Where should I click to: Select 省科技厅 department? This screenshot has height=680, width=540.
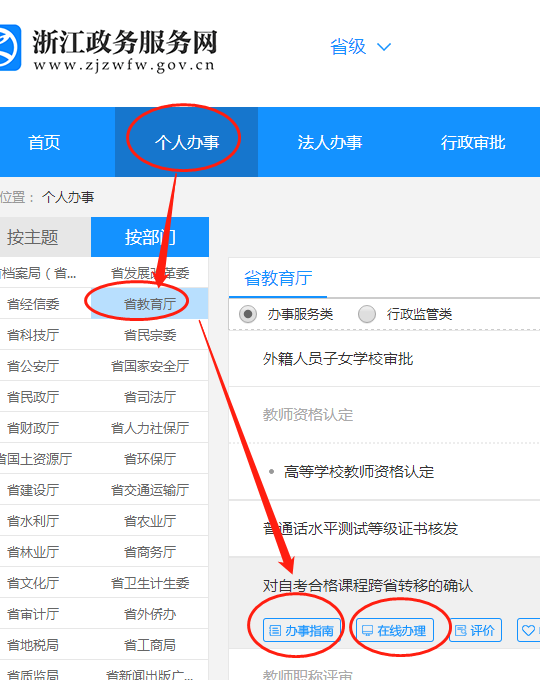[33, 335]
